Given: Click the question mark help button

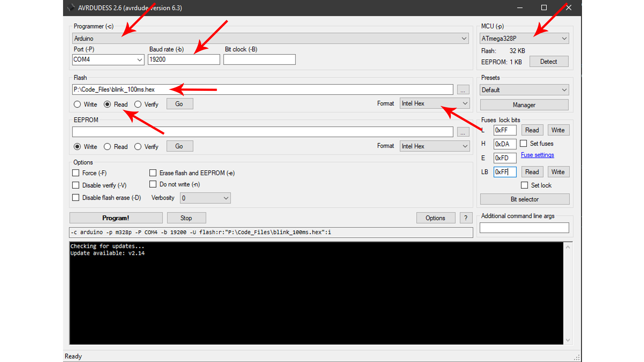Looking at the screenshot, I should pos(466,218).
